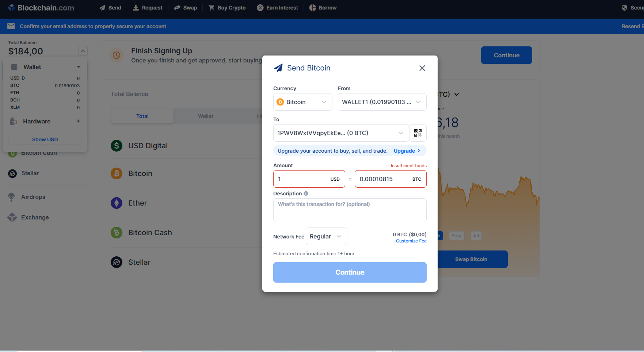The width and height of the screenshot is (644, 352).
Task: Close the Send Bitcoin dialog
Action: coord(422,68)
